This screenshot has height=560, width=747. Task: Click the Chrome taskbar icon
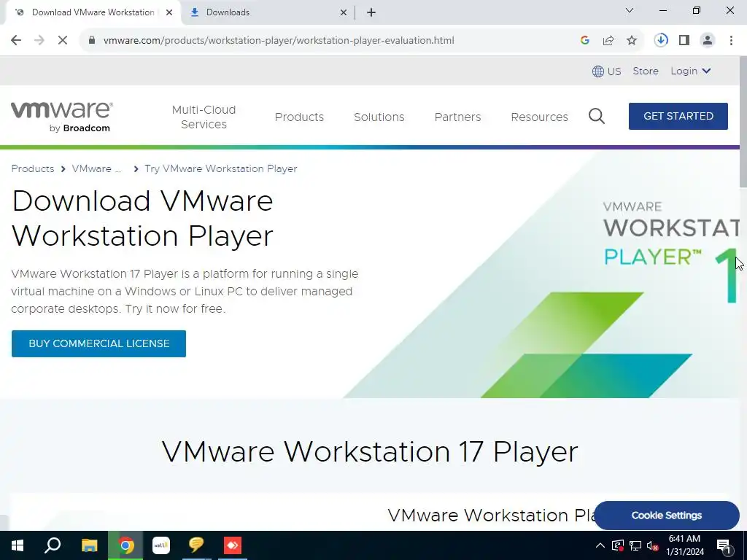[x=125, y=545]
